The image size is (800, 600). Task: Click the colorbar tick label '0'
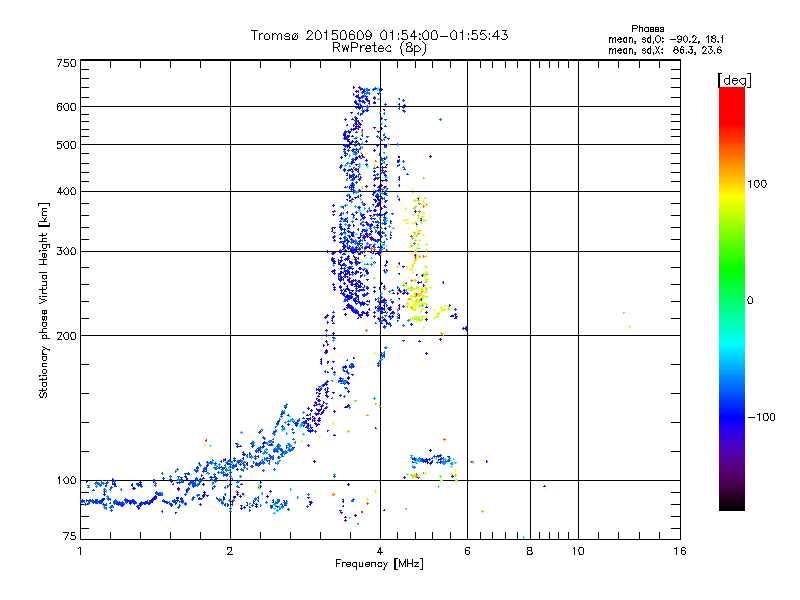(749, 301)
